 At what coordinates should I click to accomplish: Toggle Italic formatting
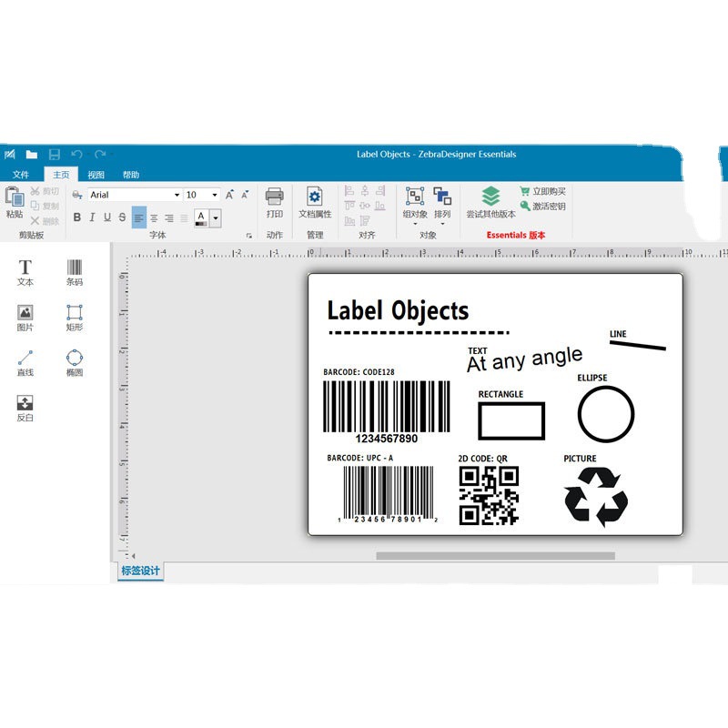pos(92,217)
